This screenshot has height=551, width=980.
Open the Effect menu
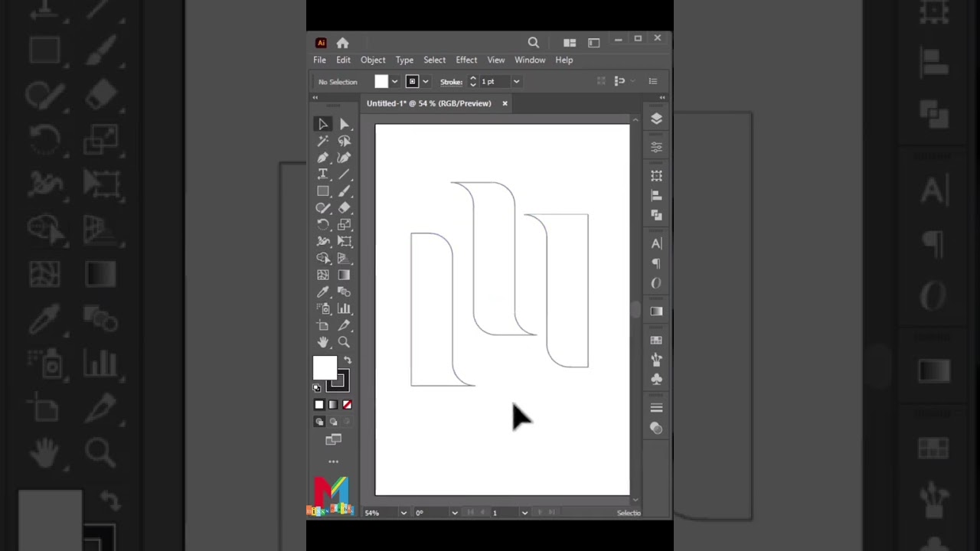click(x=466, y=60)
